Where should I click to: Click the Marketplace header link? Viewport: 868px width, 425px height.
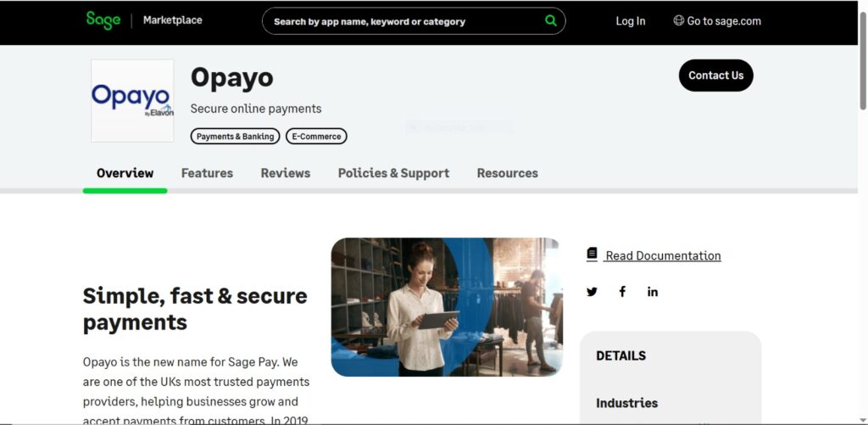[173, 20]
